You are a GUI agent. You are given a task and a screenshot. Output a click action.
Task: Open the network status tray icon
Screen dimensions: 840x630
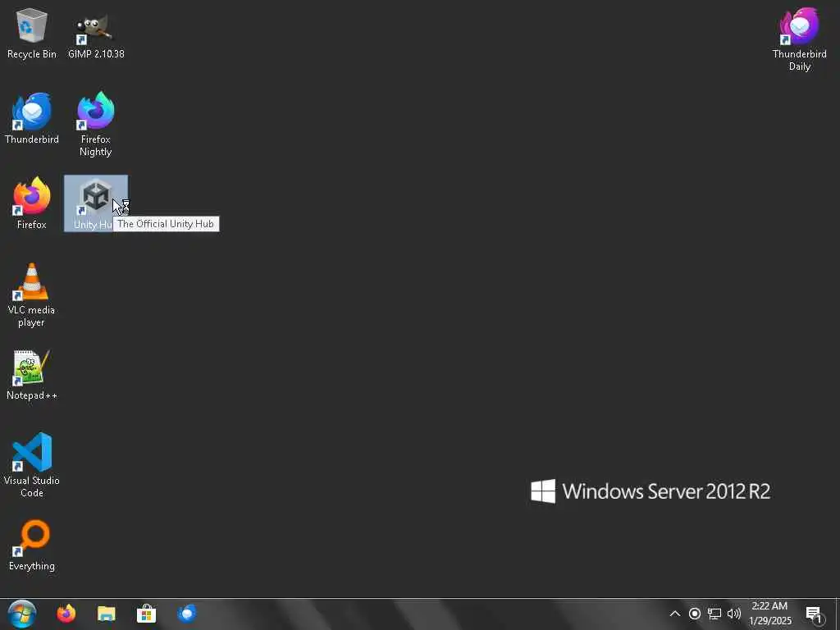[714, 614]
